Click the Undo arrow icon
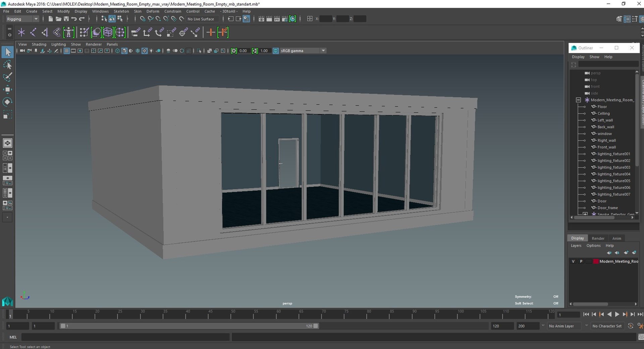 [x=74, y=19]
